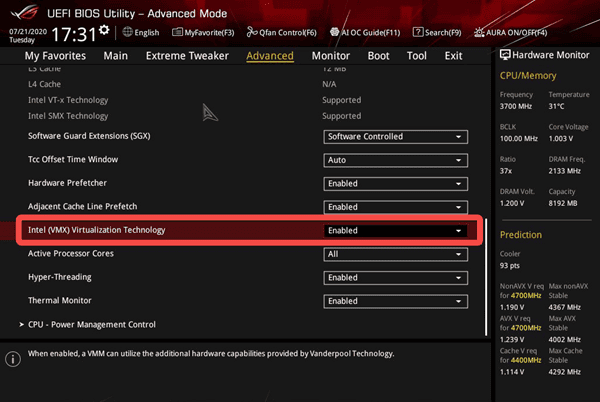The image size is (600, 402).
Task: Open Qfan Control(F6)
Action: 282,33
